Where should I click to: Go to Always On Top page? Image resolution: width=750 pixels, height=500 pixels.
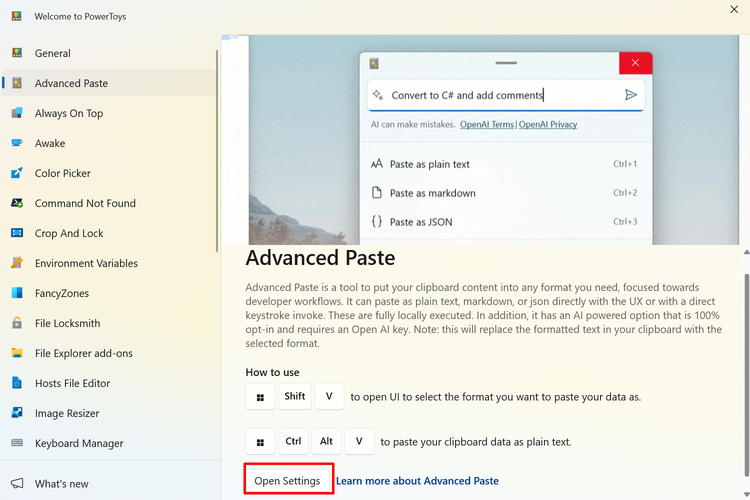pos(109,113)
